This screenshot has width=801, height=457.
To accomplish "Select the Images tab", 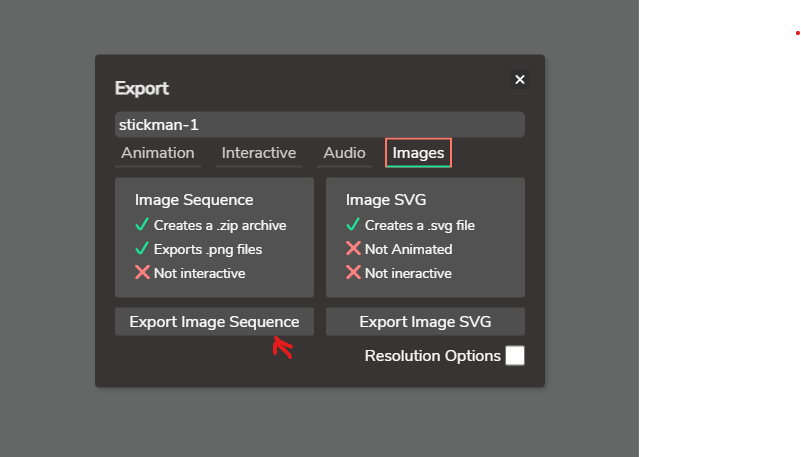I will pos(418,153).
